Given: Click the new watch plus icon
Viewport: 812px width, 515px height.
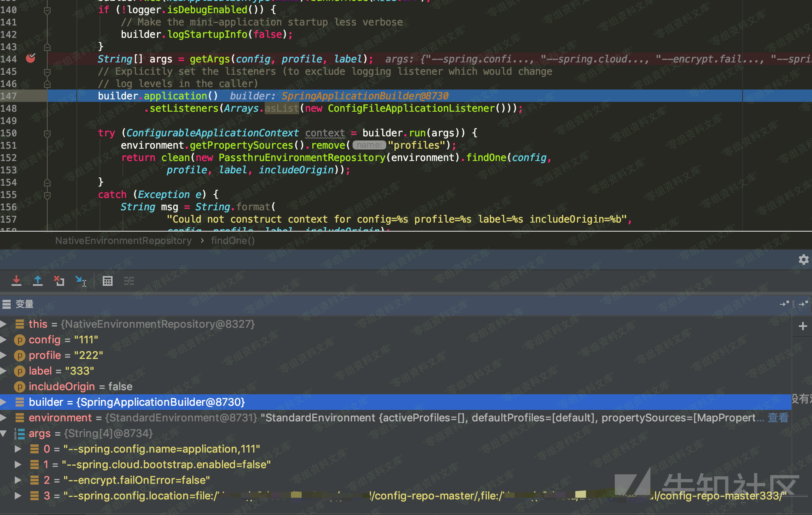Looking at the screenshot, I should click(803, 326).
